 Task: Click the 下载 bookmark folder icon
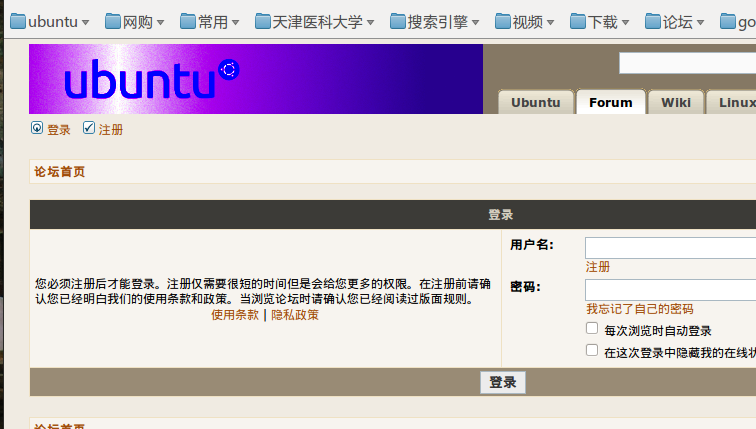pos(578,22)
